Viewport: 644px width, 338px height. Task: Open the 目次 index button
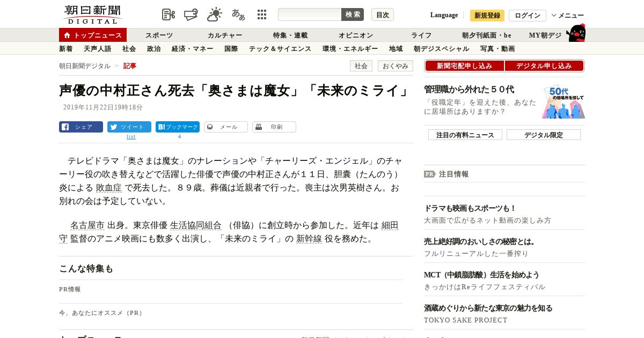(383, 14)
